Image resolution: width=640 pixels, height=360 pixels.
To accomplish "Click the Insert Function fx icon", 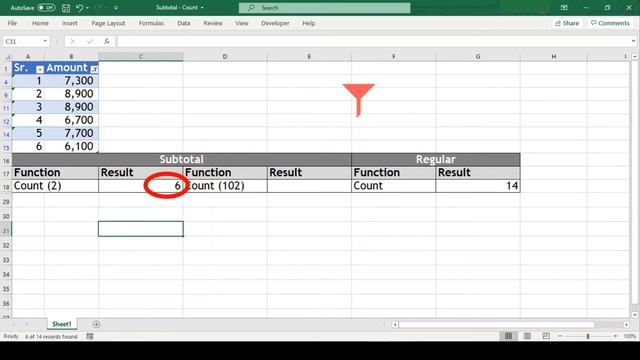I will point(107,41).
